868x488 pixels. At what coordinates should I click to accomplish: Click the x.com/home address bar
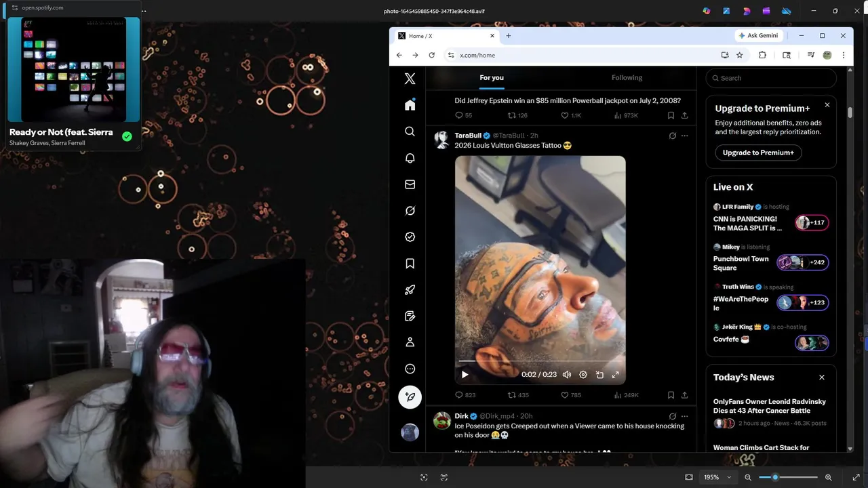pos(477,56)
